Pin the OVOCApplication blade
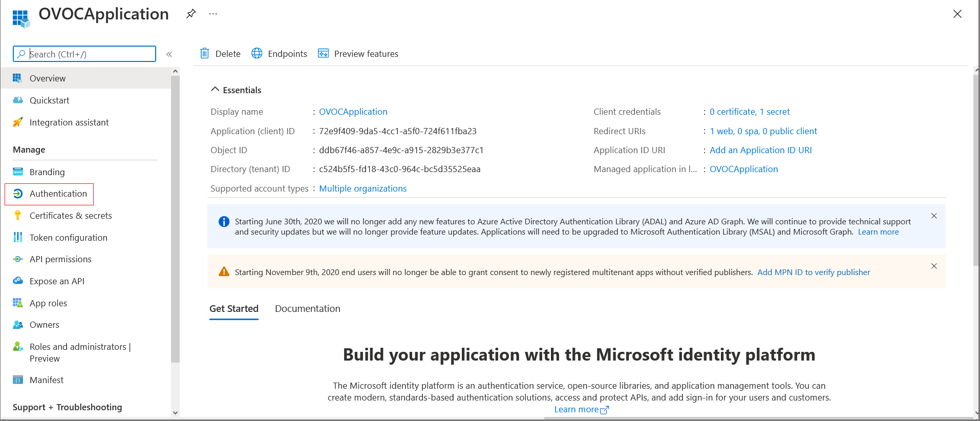 (191, 14)
